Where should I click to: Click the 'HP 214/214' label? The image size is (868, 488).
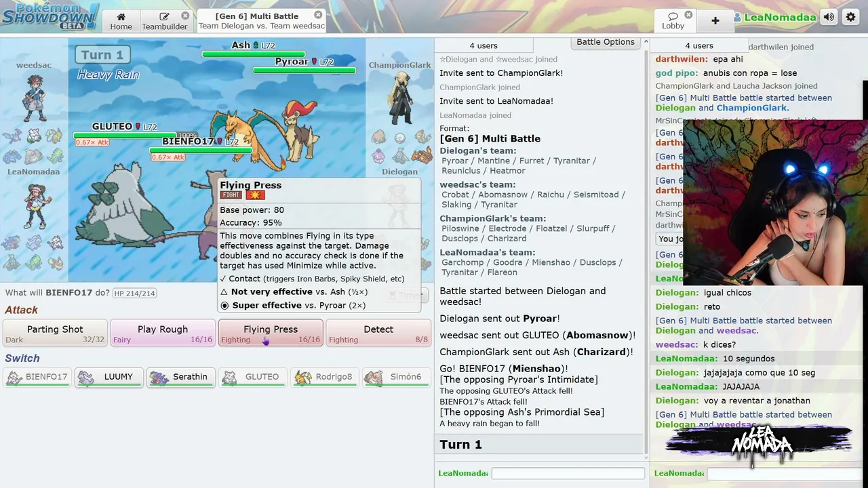pos(134,293)
